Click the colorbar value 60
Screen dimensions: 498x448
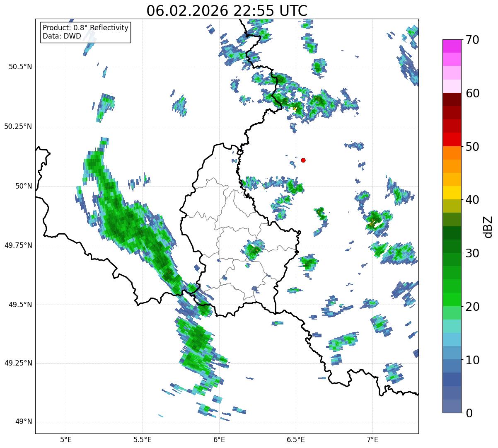472,93
